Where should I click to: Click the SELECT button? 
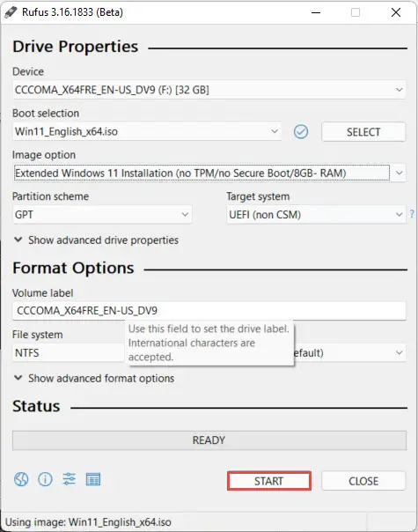tap(363, 131)
